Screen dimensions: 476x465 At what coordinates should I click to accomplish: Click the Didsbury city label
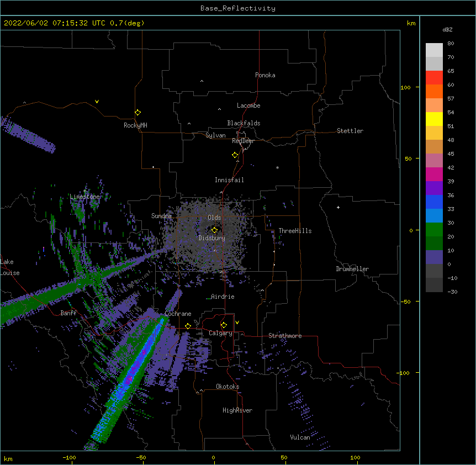click(x=212, y=238)
